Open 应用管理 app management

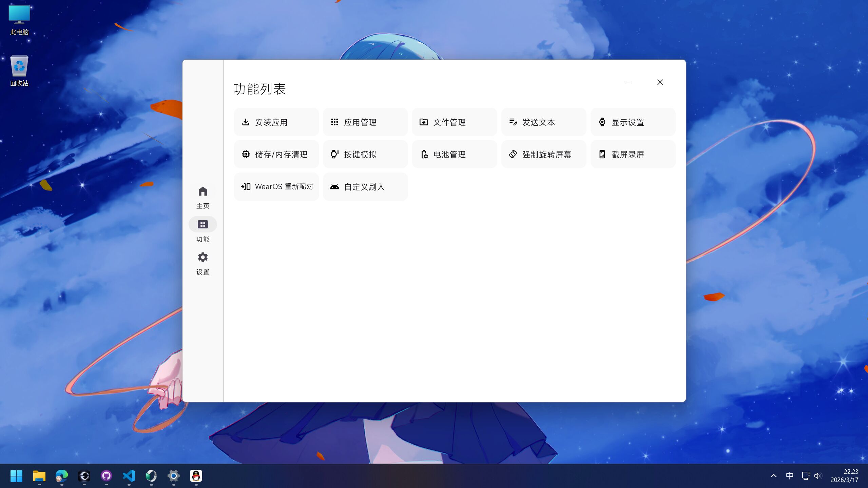coord(365,122)
